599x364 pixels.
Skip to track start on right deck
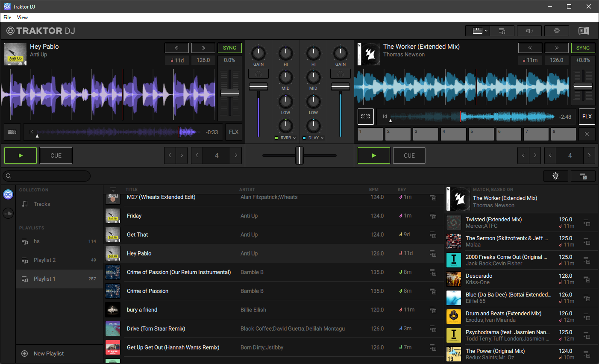pyautogui.click(x=385, y=117)
